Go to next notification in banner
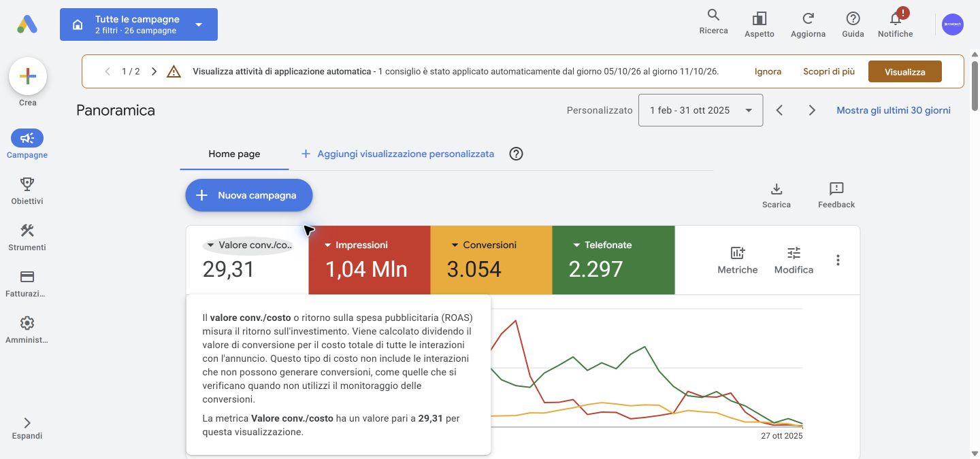Image resolution: width=980 pixels, height=459 pixels. (154, 71)
